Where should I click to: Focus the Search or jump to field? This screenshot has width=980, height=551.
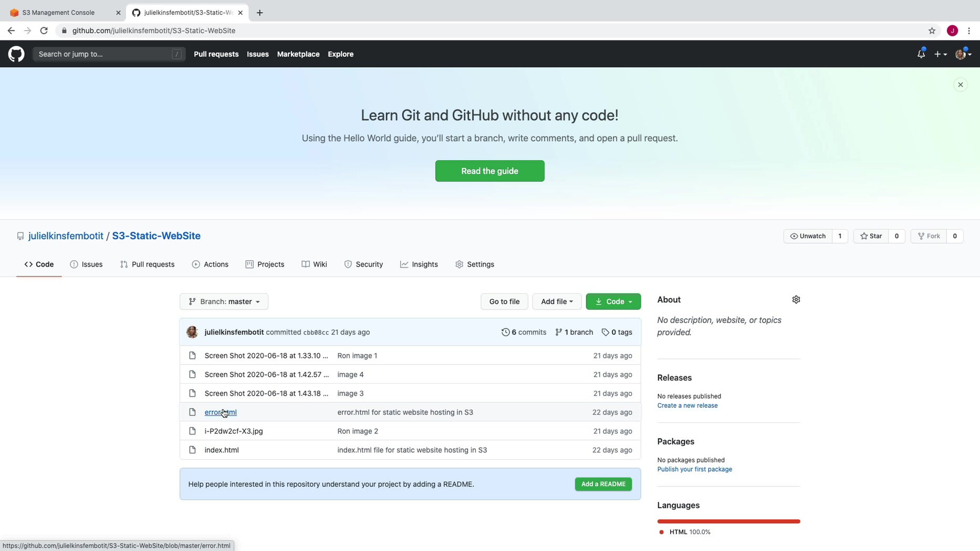109,54
